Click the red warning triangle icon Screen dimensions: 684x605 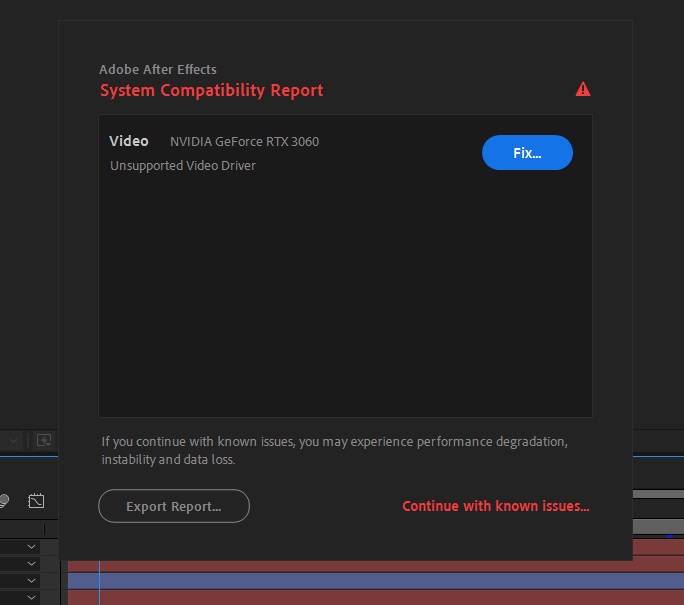[583, 89]
